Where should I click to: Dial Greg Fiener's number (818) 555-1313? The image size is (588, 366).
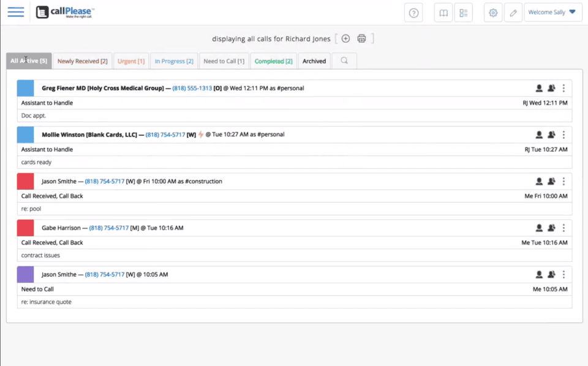(x=192, y=88)
